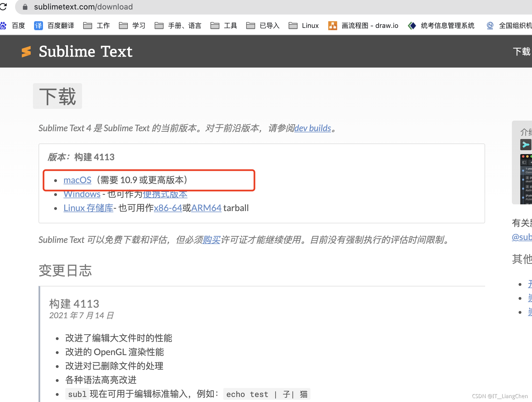Click the 各种语法高亮改进 item
Image resolution: width=532 pixels, height=402 pixels.
click(101, 380)
